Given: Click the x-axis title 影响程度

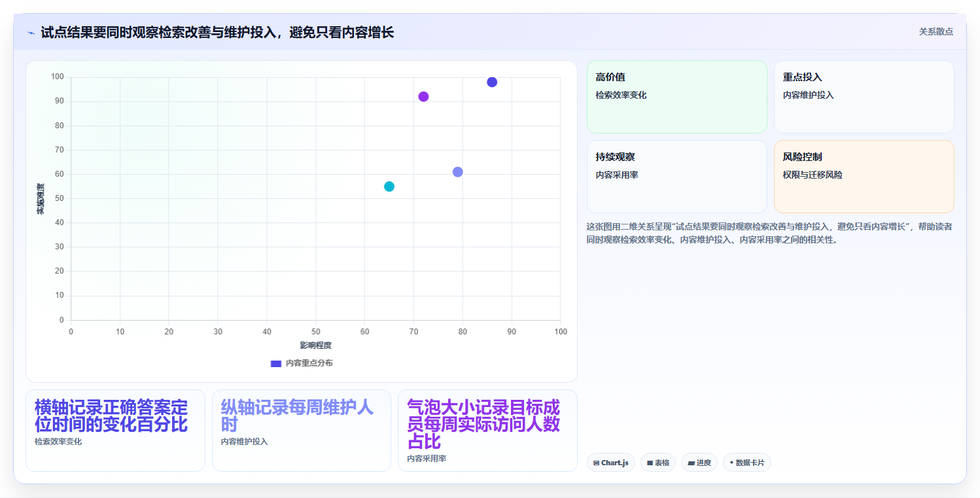Looking at the screenshot, I should tap(315, 345).
